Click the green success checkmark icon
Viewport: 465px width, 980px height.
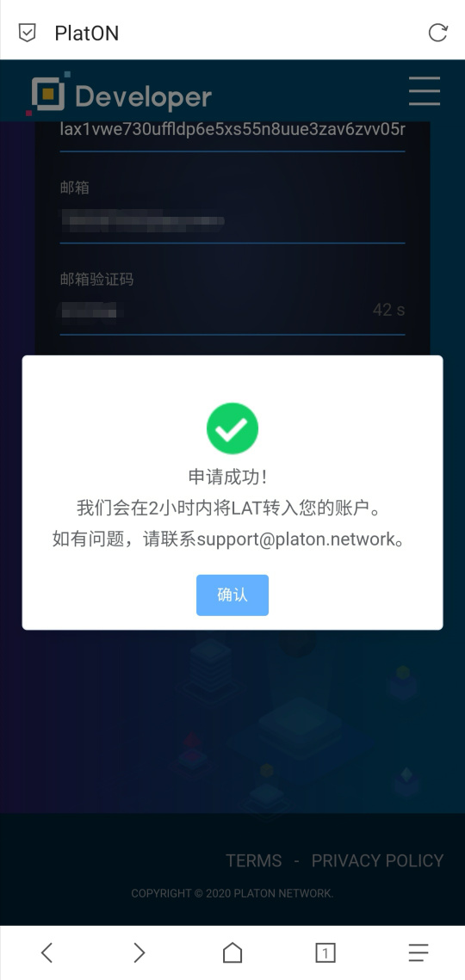pos(232,428)
